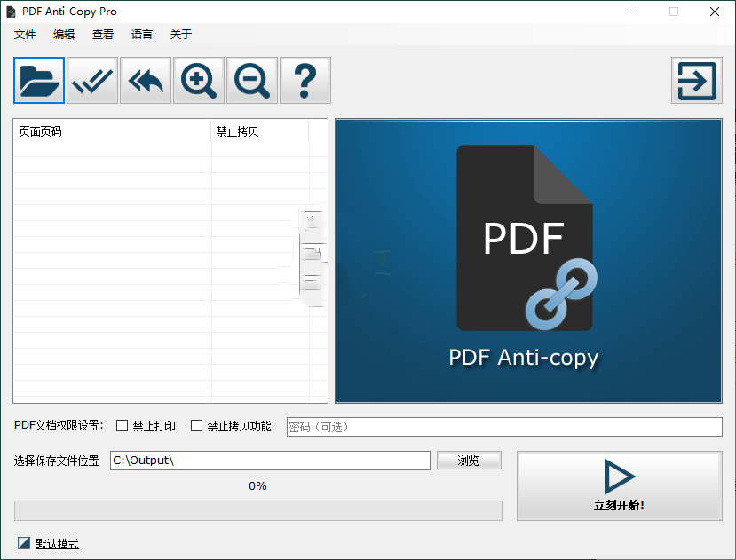Viewport: 736px width, 560px height.
Task: Open the 编辑 menu
Action: click(64, 35)
